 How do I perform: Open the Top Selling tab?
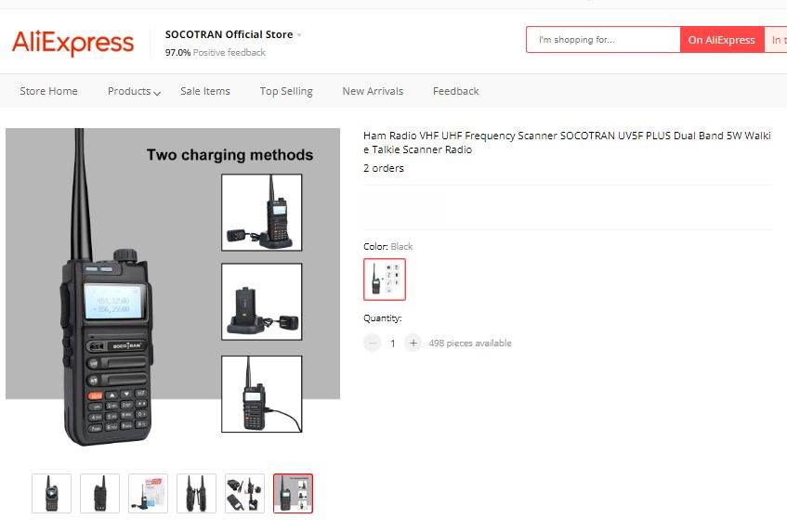coord(286,91)
